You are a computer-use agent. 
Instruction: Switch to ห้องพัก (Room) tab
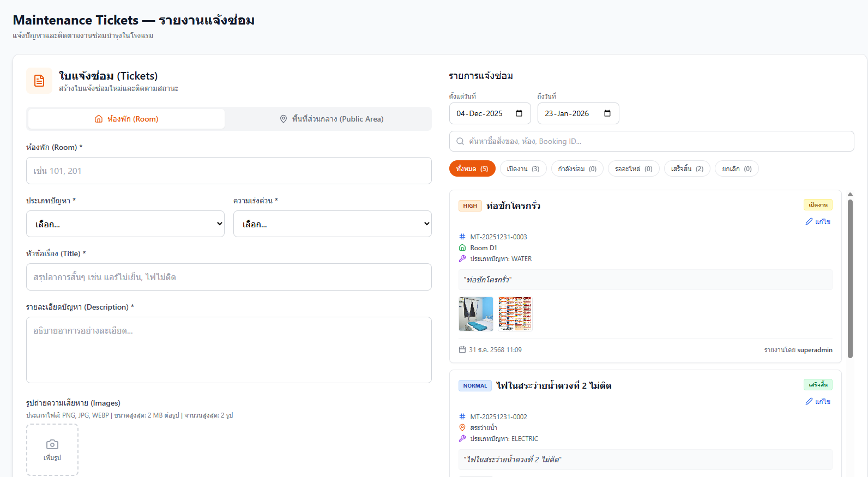(126, 119)
